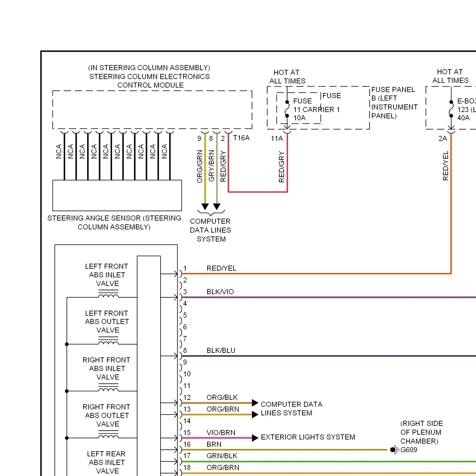The width and height of the screenshot is (476, 476).
Task: Click the G609 ground symbol
Action: click(394, 450)
